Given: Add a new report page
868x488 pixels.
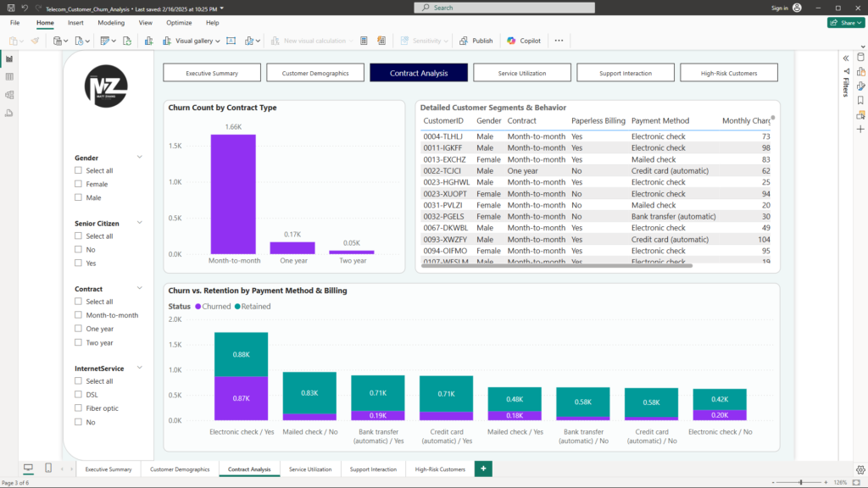Looking at the screenshot, I should pyautogui.click(x=483, y=469).
